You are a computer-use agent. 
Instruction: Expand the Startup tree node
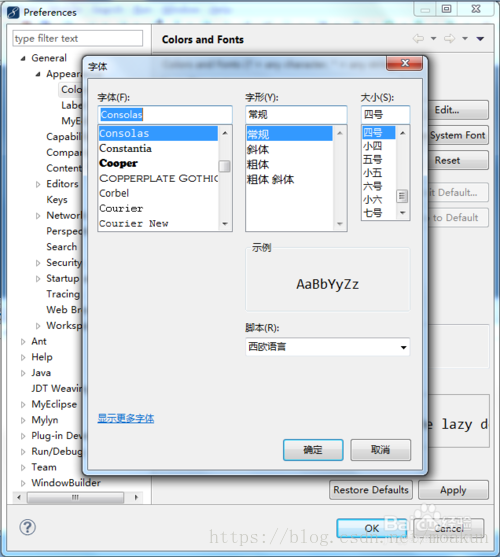click(38, 279)
